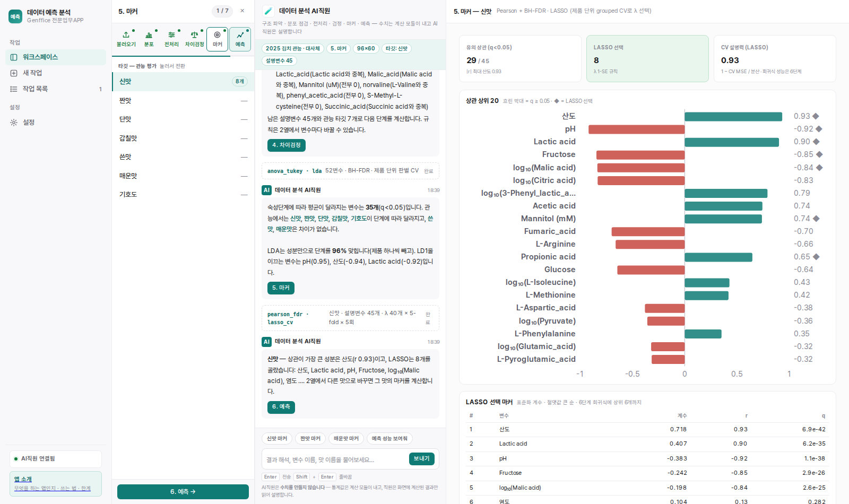Screen dimensions: 849x504
Task: Focus the question input field
Action: pyautogui.click(x=335, y=459)
